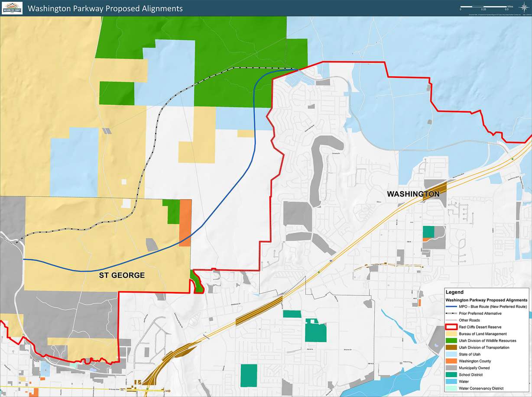Select the north arrow compass rose
The height and width of the screenshot is (397, 532).
pyautogui.click(x=524, y=7)
